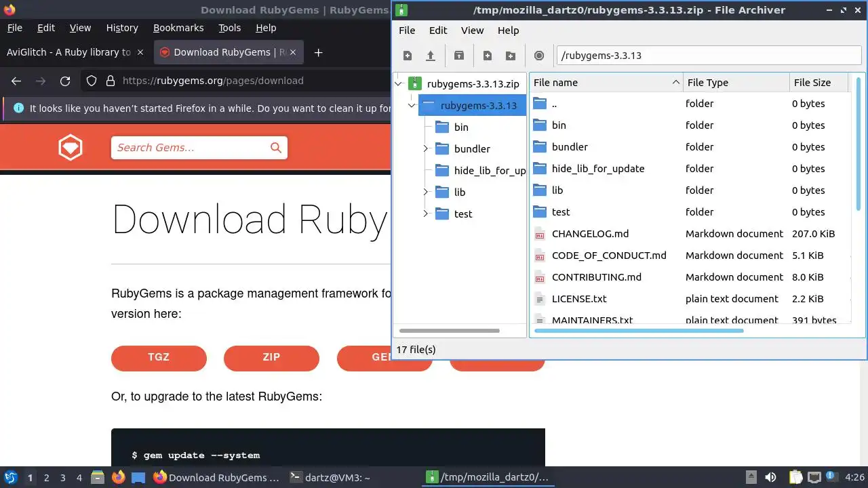868x488 pixels.
Task: Open Help menu in File Archiver
Action: (x=508, y=30)
